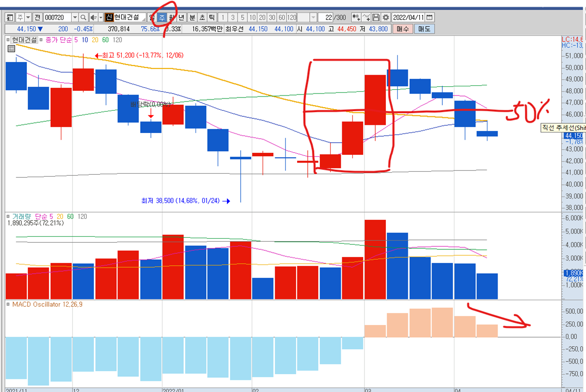Click the add indicator line icon
586x392 pixels.
[x=366, y=18]
